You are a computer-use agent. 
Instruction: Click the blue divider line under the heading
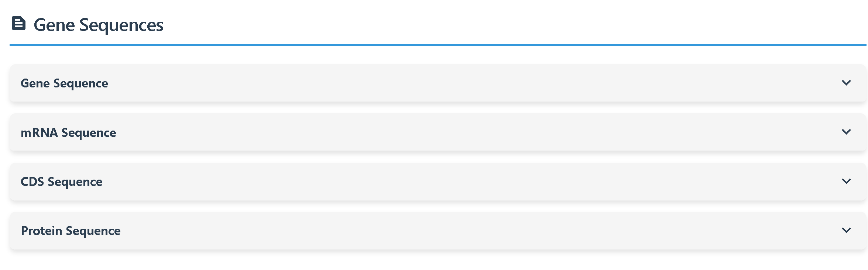438,45
